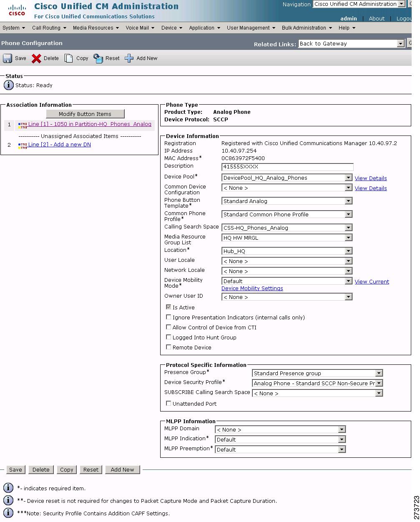Open the User Locale dropdown

[287, 261]
